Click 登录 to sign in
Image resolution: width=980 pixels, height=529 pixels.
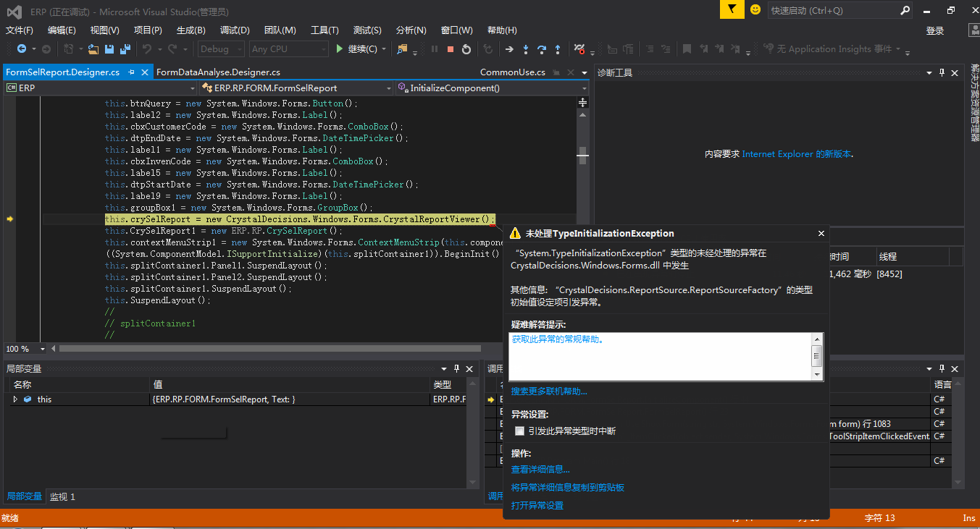tap(935, 30)
